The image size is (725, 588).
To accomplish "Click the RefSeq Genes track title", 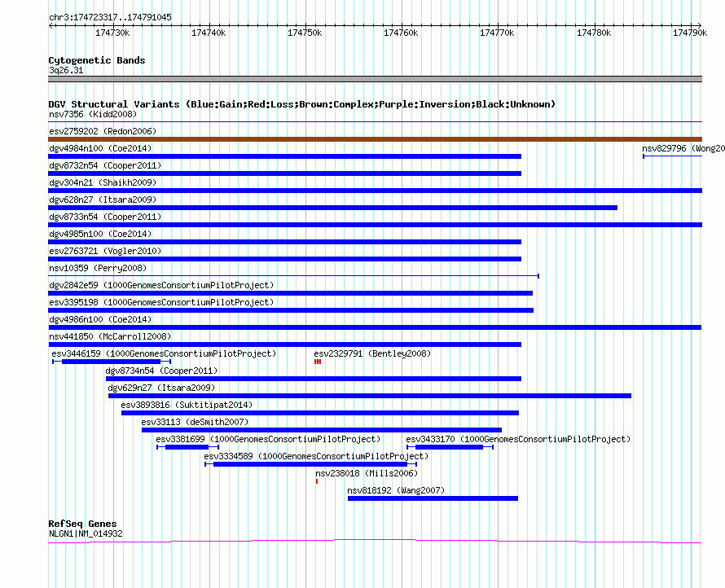I will (82, 524).
